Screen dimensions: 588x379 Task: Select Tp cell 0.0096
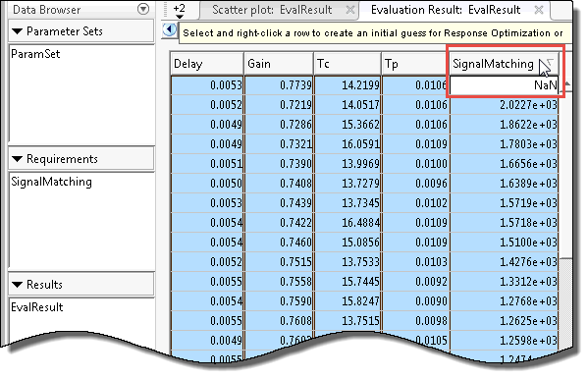point(415,184)
